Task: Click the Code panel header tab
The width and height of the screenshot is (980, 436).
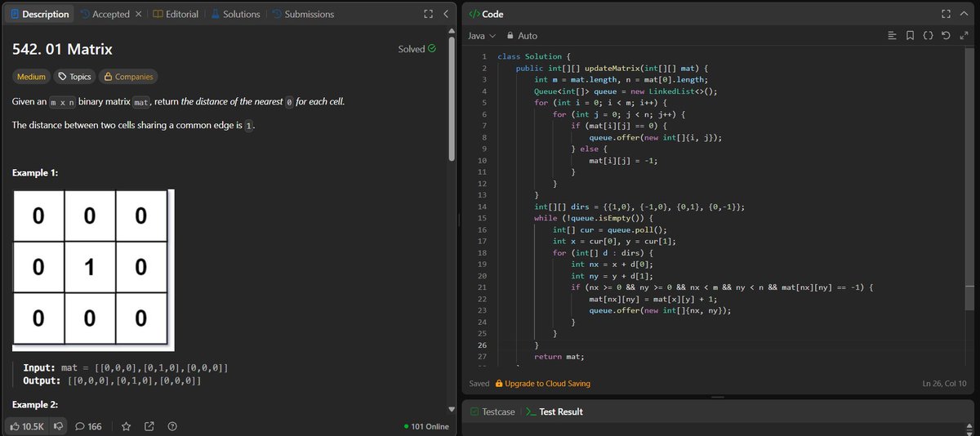Action: (x=486, y=14)
